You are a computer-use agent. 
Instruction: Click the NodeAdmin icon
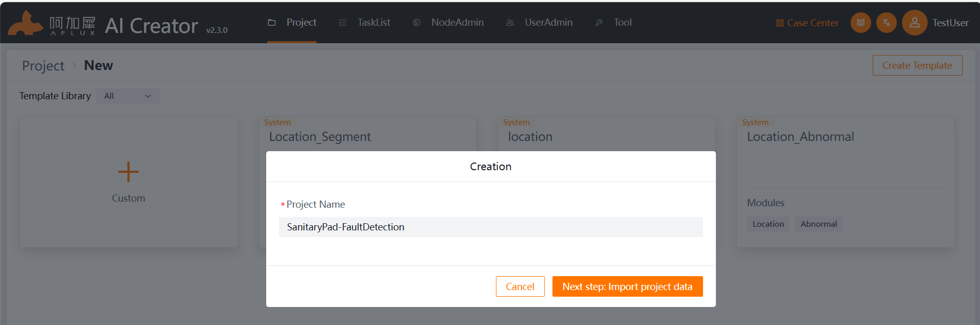(417, 23)
